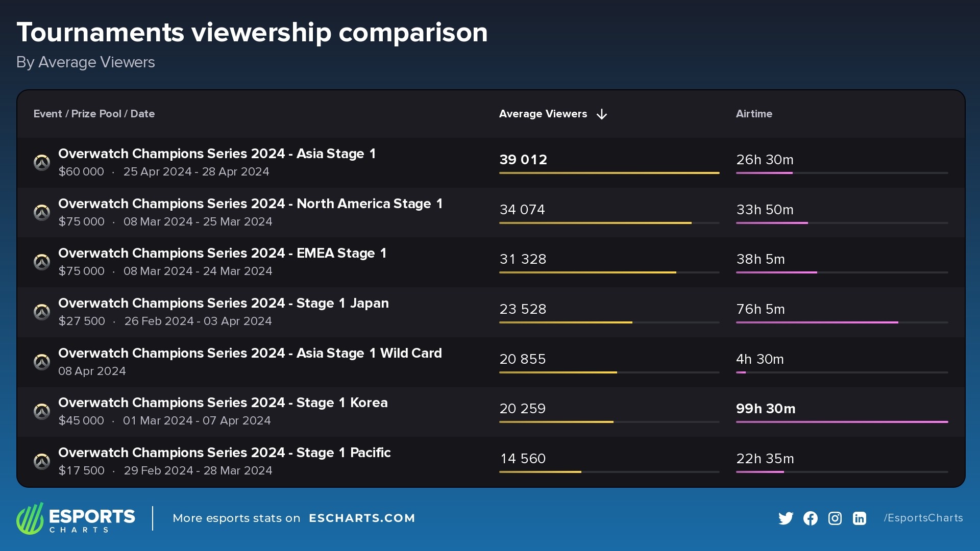Image resolution: width=980 pixels, height=551 pixels.
Task: Open the Instagram icon in the footer
Action: [835, 518]
